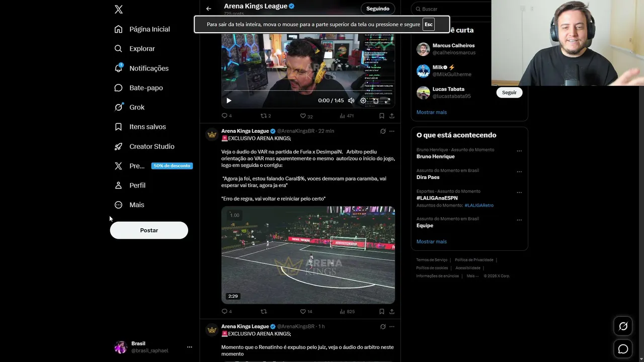Bookmark the post with 825 views
This screenshot has width=644, height=362.
(x=382, y=311)
